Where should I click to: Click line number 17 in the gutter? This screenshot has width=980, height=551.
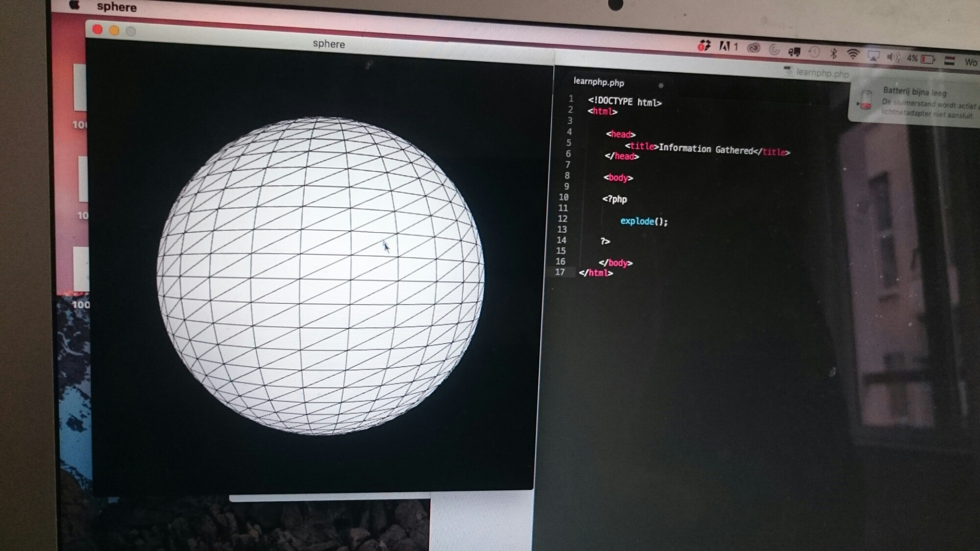point(560,272)
